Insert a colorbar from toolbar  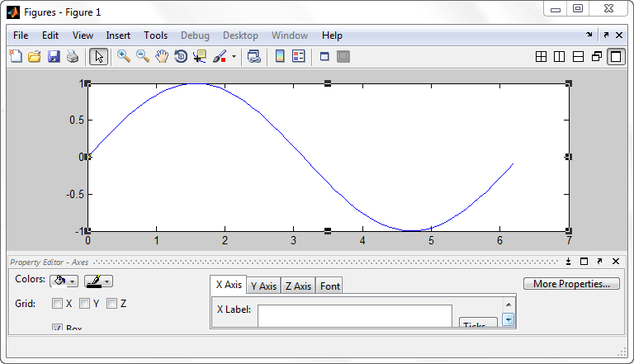pyautogui.click(x=279, y=57)
